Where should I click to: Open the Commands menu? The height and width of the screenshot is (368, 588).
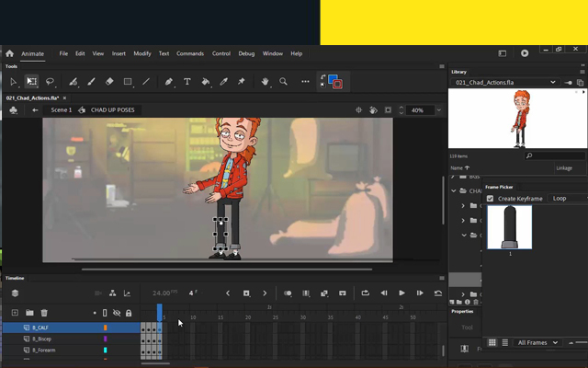(190, 53)
